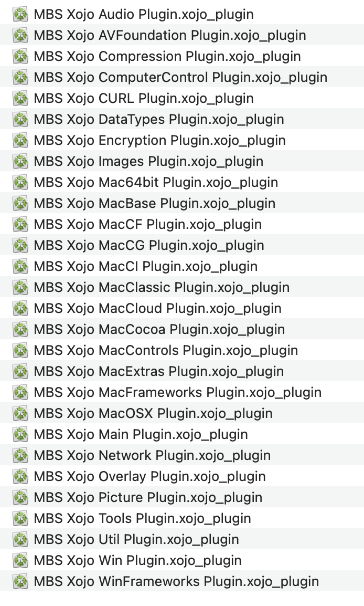Select MBS Xojo Network Plugin.xojo_plugin
The height and width of the screenshot is (606, 364).
[x=152, y=456]
